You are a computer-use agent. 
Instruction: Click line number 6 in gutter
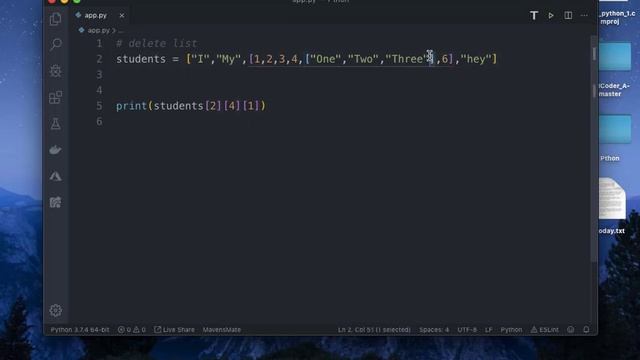[x=99, y=122]
